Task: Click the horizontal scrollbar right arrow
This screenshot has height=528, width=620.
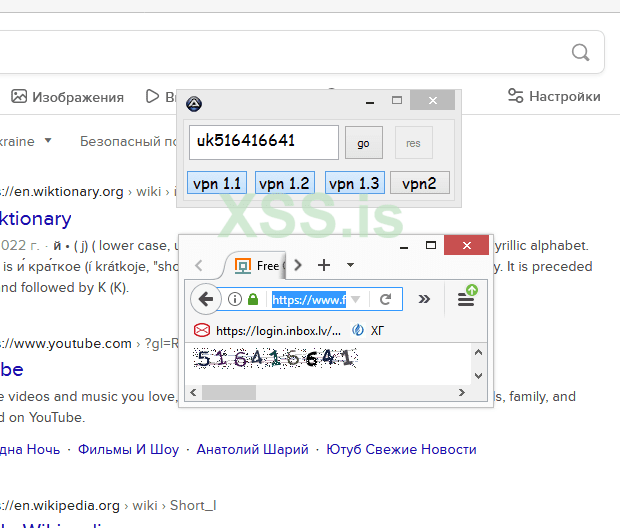Action: (x=461, y=392)
